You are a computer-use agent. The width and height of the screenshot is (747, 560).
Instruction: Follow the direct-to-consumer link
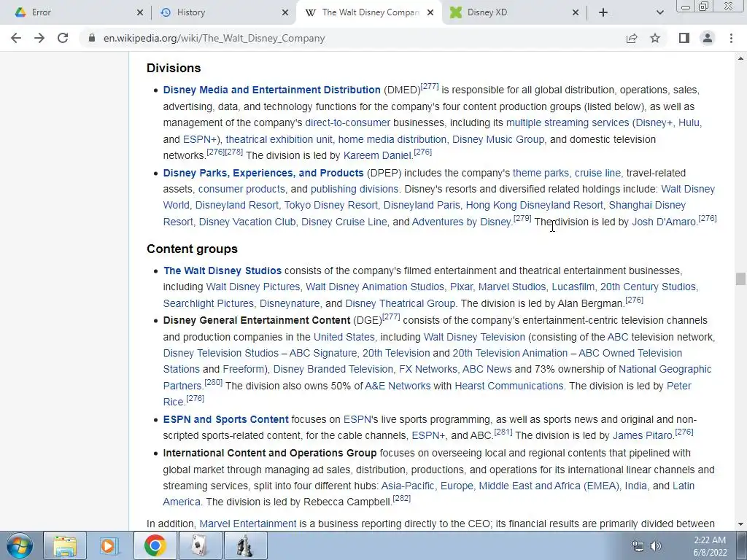click(348, 122)
